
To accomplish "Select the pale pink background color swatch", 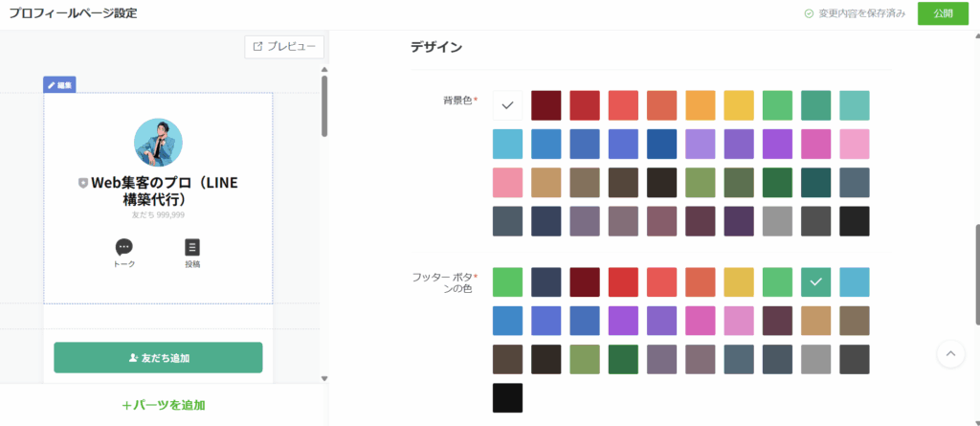I will pyautogui.click(x=854, y=144).
